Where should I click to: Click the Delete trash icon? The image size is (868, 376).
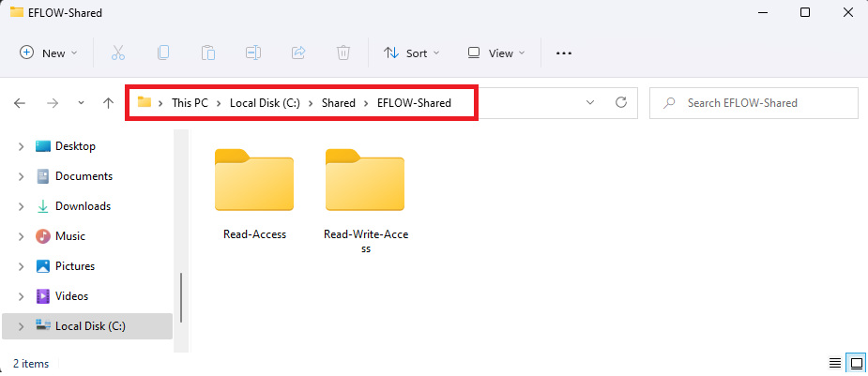[x=343, y=53]
